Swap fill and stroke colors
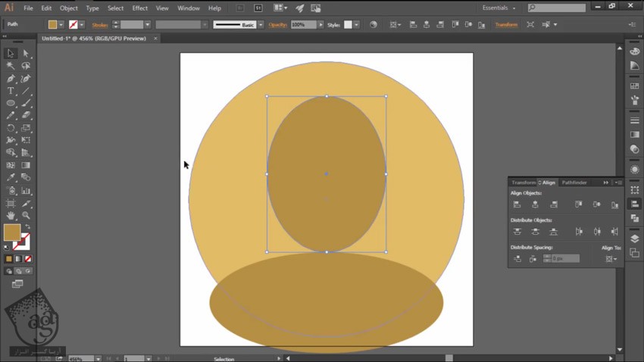The image size is (644, 362). click(x=27, y=226)
